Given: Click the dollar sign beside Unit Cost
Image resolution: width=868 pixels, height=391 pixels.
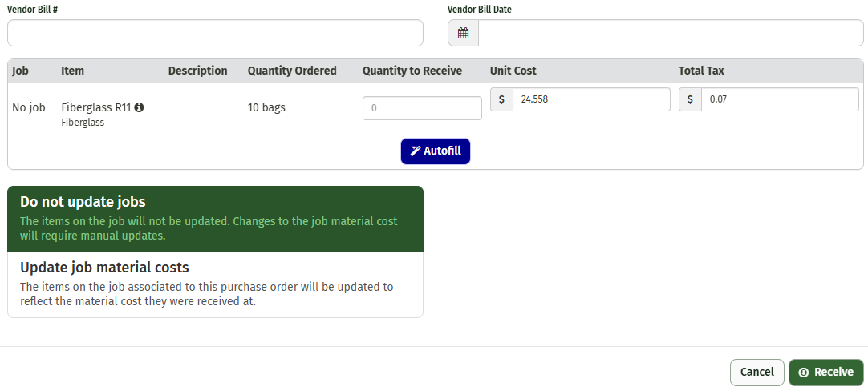Looking at the screenshot, I should pyautogui.click(x=501, y=99).
